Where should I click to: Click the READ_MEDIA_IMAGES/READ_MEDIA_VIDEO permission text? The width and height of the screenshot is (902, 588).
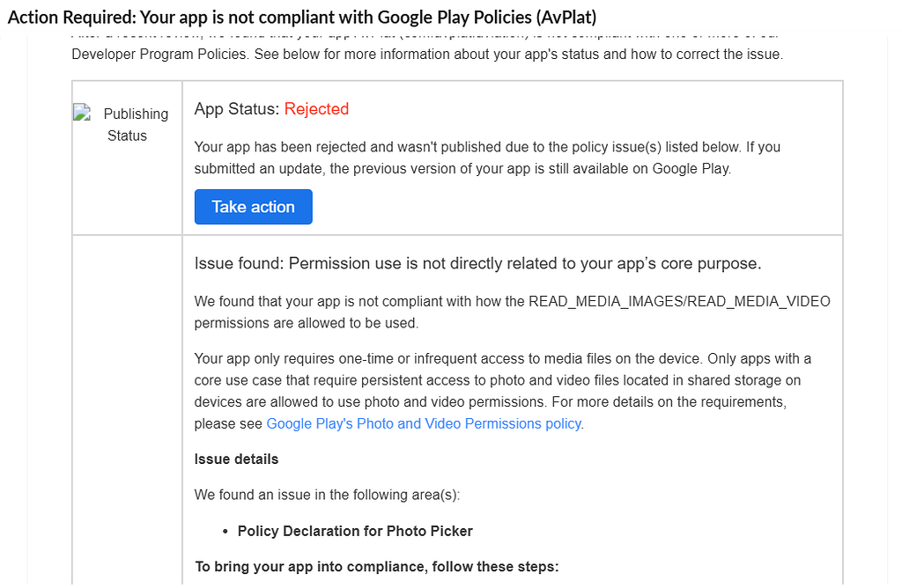click(679, 301)
